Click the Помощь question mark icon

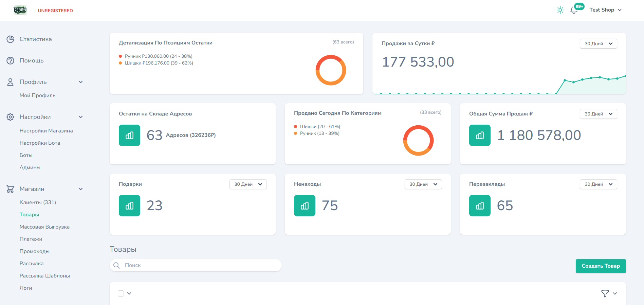pos(11,61)
